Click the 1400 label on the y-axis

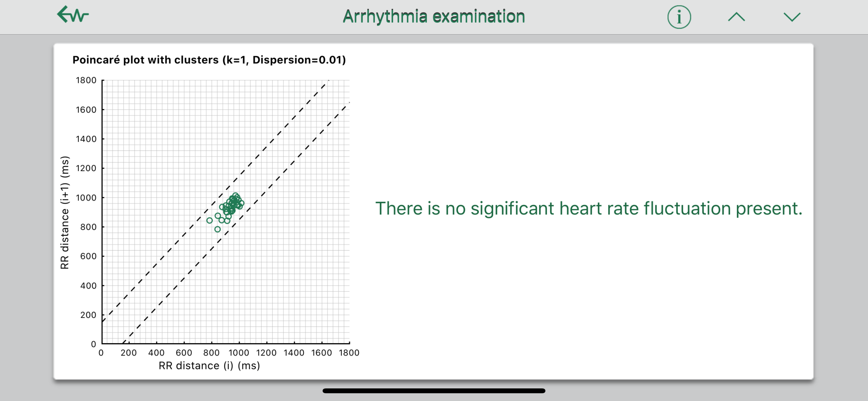[86, 139]
